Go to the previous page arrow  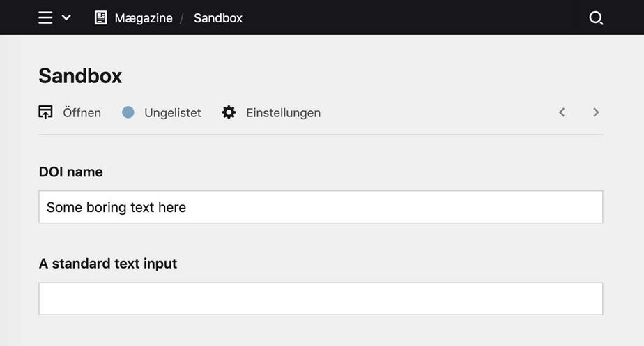[562, 112]
